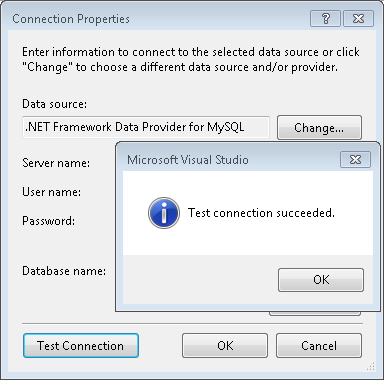Click the question mark help button
The height and width of the screenshot is (380, 384).
click(x=325, y=18)
